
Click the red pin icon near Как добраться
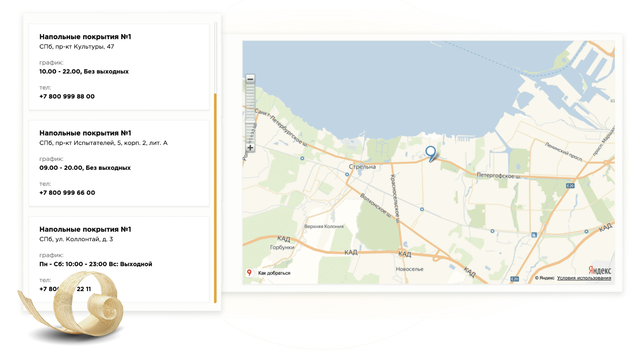tap(249, 273)
